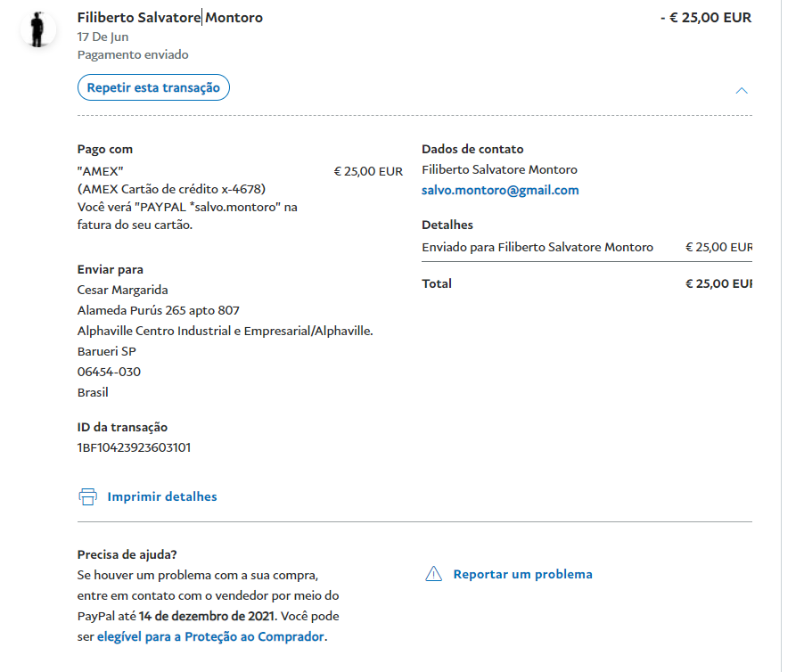Image resolution: width=804 pixels, height=672 pixels.
Task: Click the postal code 06454-030
Action: [x=109, y=372]
